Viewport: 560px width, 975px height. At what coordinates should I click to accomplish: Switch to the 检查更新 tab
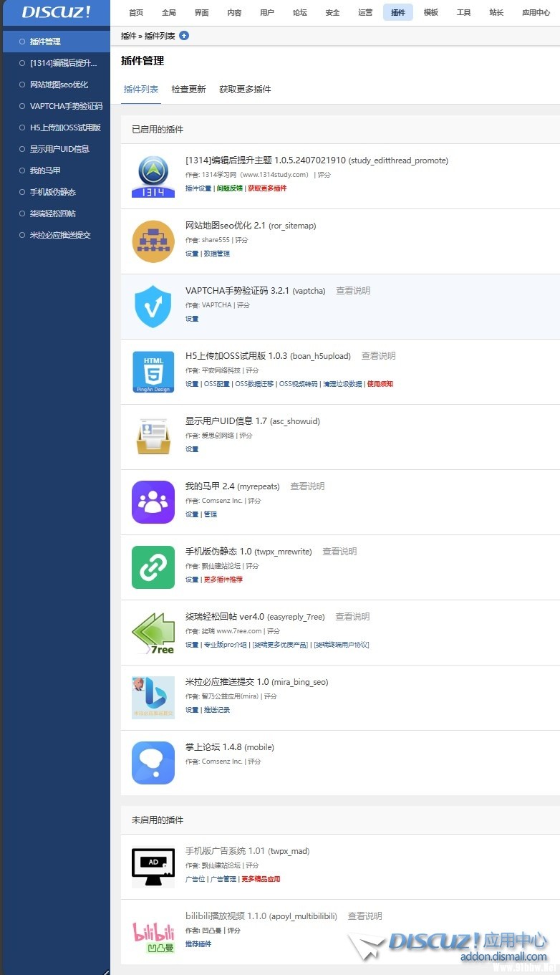coord(188,90)
